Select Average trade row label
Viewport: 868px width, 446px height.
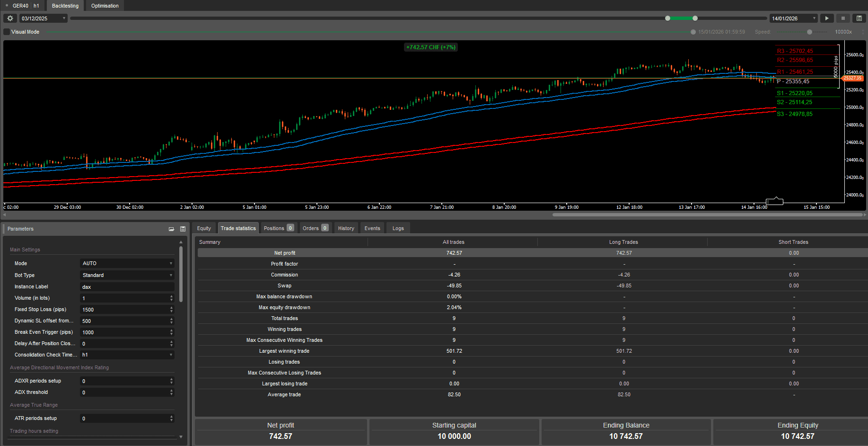coord(284,394)
